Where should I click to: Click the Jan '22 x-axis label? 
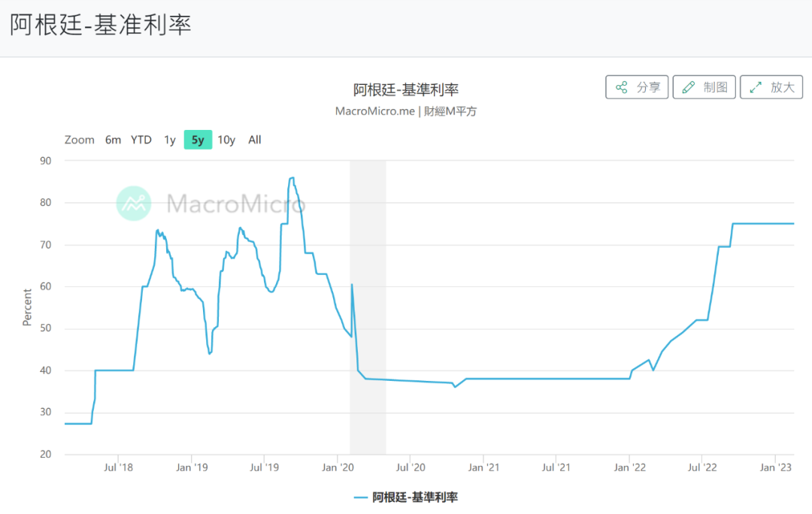[629, 467]
